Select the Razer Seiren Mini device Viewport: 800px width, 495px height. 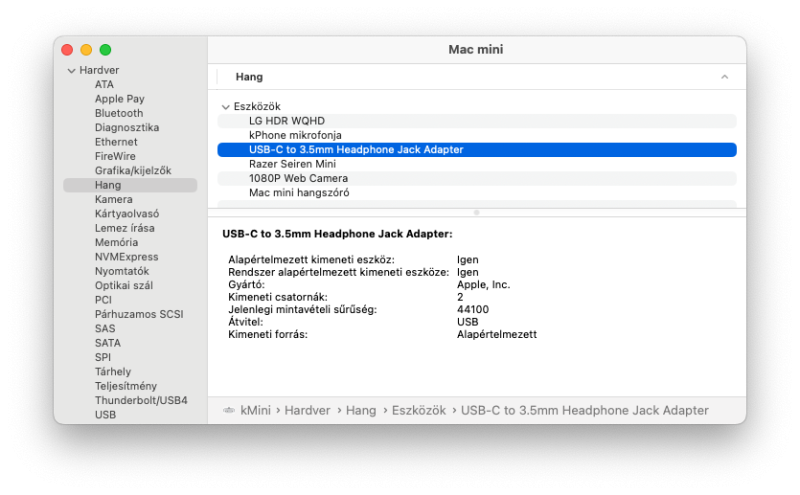477,164
